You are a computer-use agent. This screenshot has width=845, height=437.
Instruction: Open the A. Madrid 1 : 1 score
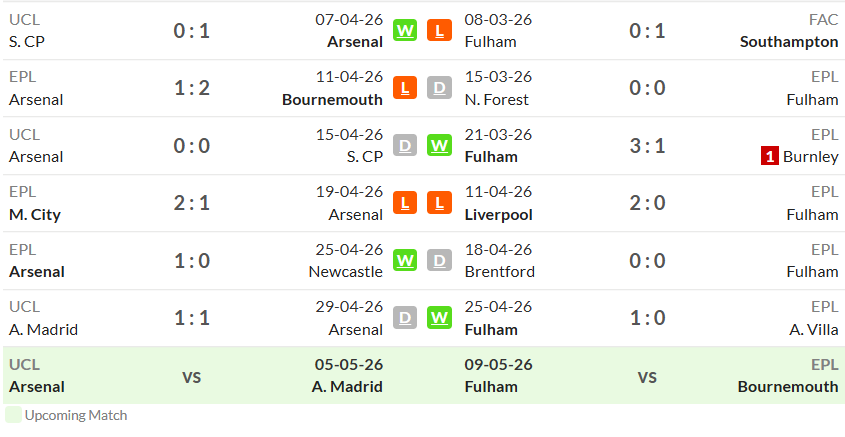pyautogui.click(x=192, y=318)
